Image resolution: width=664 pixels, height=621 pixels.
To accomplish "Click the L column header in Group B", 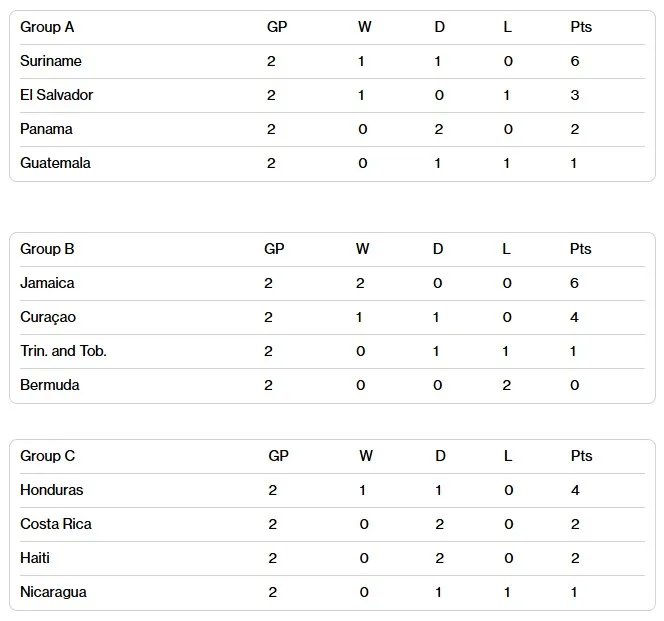I will pos(507,249).
